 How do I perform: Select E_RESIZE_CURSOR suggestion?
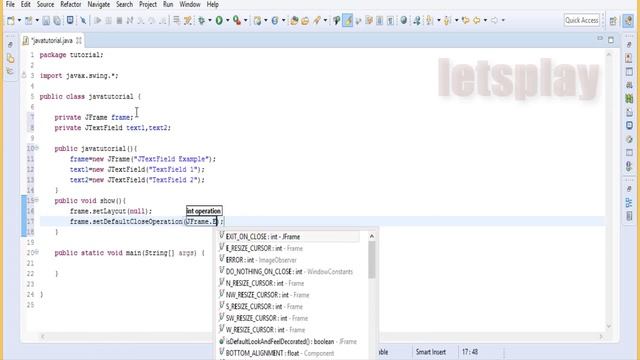289,248
